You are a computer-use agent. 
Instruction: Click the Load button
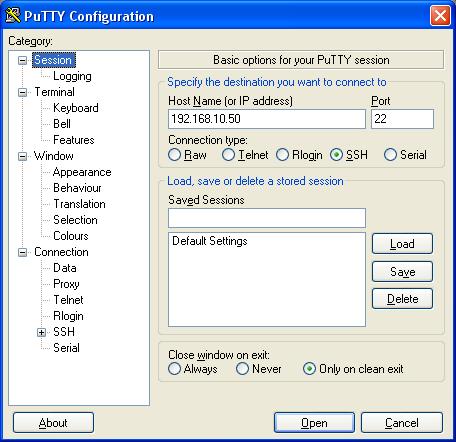(x=402, y=244)
